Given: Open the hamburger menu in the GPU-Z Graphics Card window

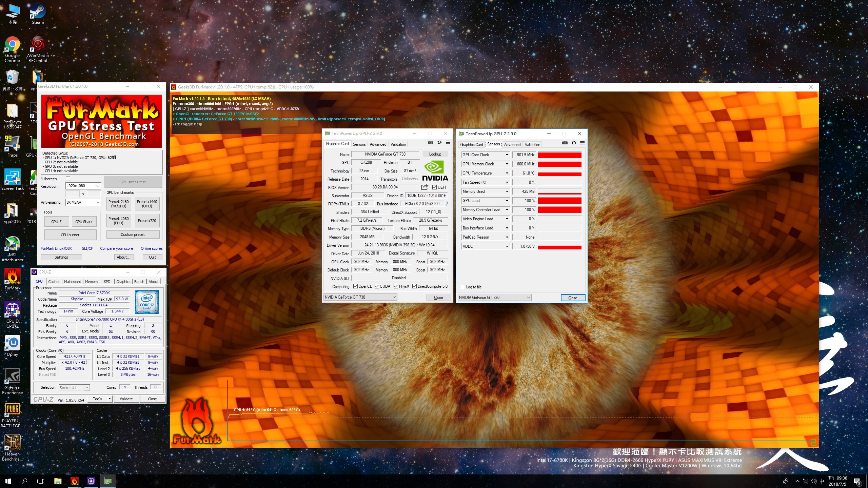Looking at the screenshot, I should click(448, 143).
